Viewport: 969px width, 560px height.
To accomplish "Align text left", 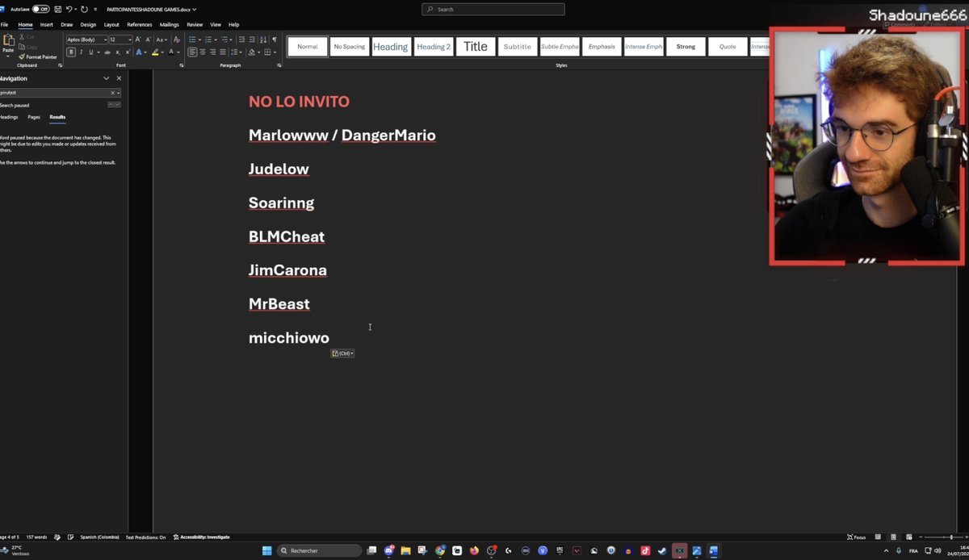I will click(192, 52).
